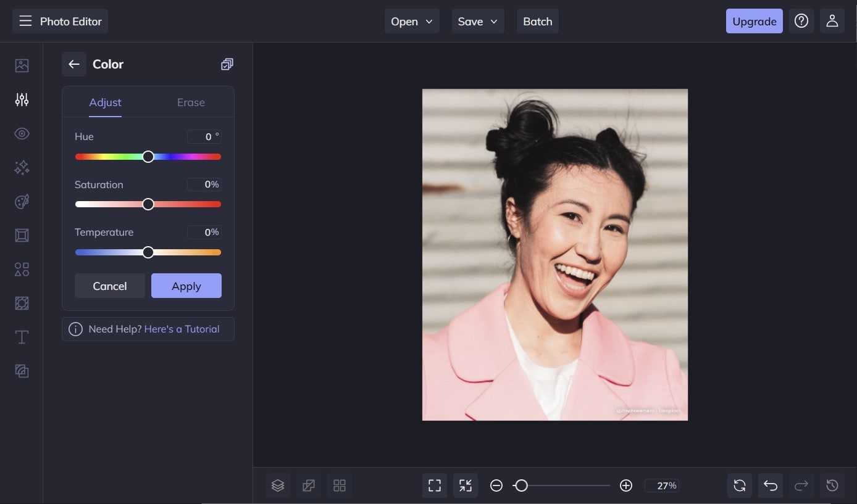Click the fit to screen icon
Viewport: 857px width, 504px height.
point(435,485)
